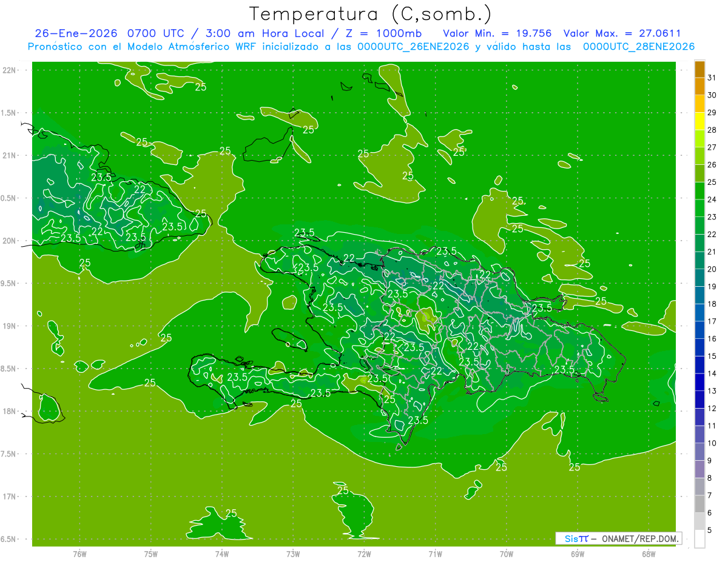
Task: Click the legend swatch between 12 and 13
Action: (x=699, y=400)
